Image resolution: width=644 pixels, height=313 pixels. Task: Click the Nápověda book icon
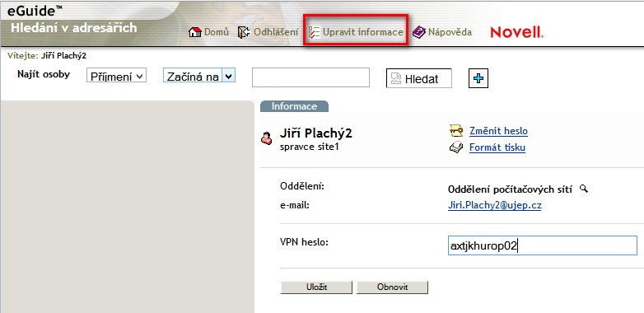pyautogui.click(x=419, y=32)
